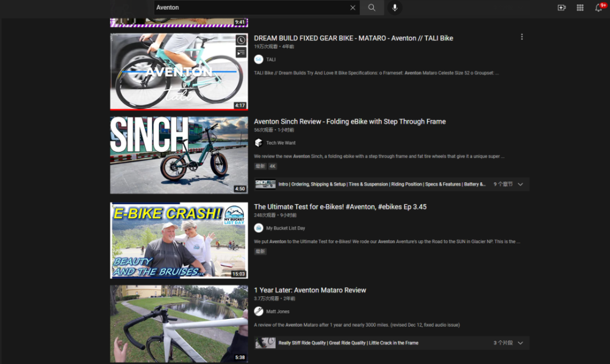Open Tech We Want channel avatar

[259, 143]
